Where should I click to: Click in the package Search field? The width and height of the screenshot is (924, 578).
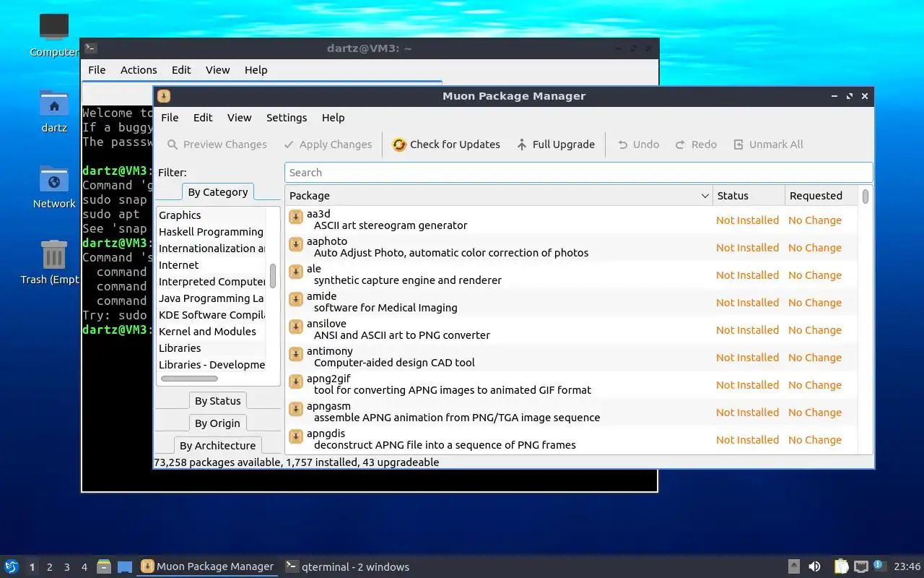[578, 173]
